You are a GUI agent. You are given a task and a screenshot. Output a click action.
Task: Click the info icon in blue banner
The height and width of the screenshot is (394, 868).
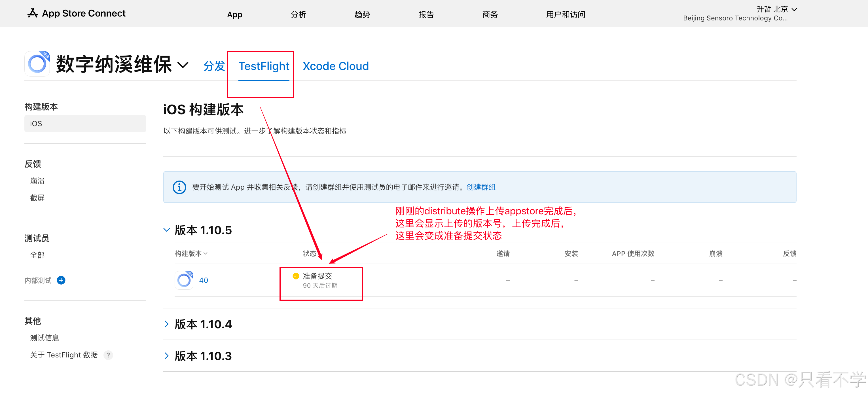click(x=179, y=187)
